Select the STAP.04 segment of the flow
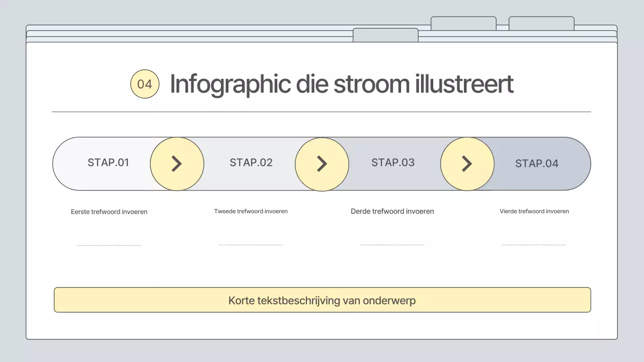 (536, 163)
